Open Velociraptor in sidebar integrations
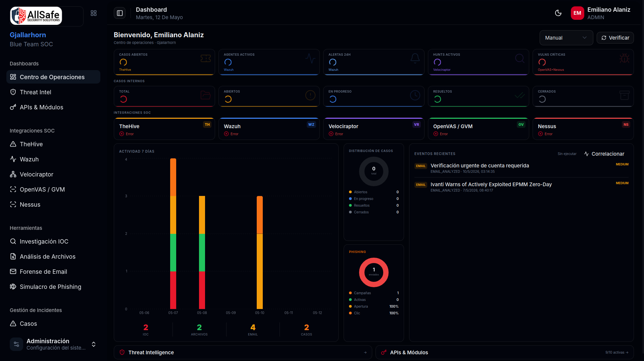The height and width of the screenshot is (361, 644). pos(53,174)
